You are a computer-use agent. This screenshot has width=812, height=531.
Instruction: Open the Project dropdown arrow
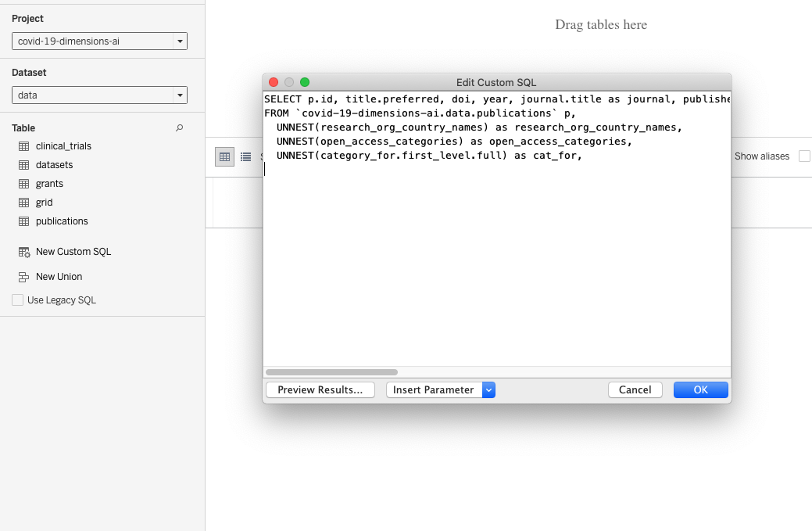click(x=180, y=41)
